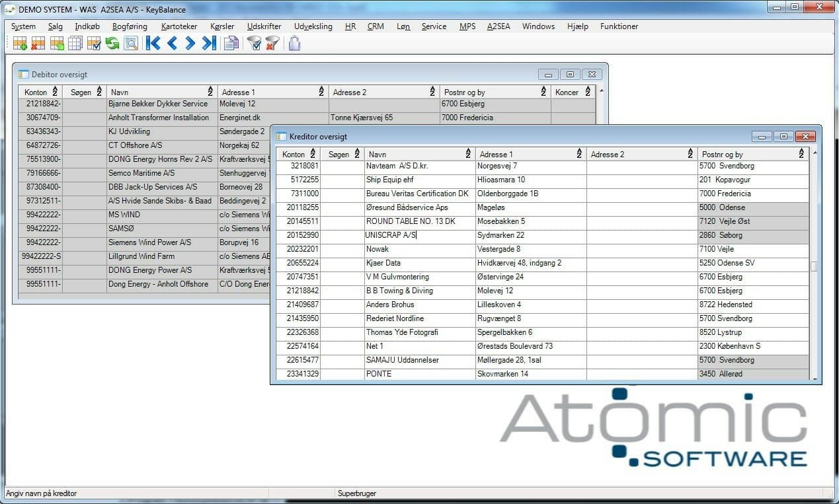
Task: Click the padlock icon in the toolbar
Action: (294, 42)
